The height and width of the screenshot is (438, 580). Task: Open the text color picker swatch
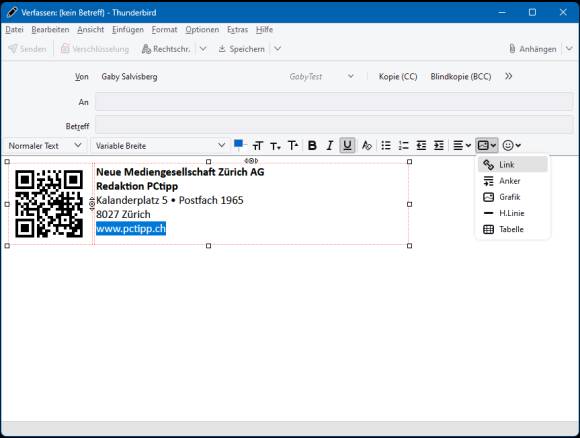239,145
